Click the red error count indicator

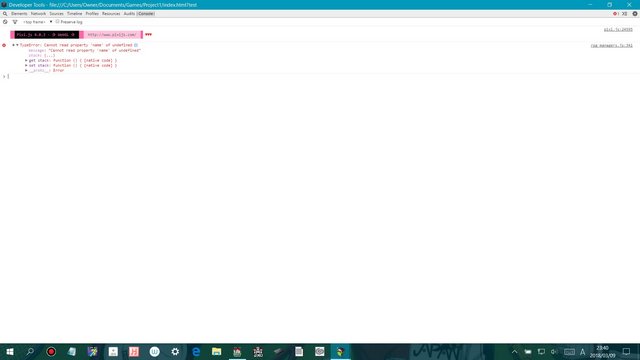(616, 13)
